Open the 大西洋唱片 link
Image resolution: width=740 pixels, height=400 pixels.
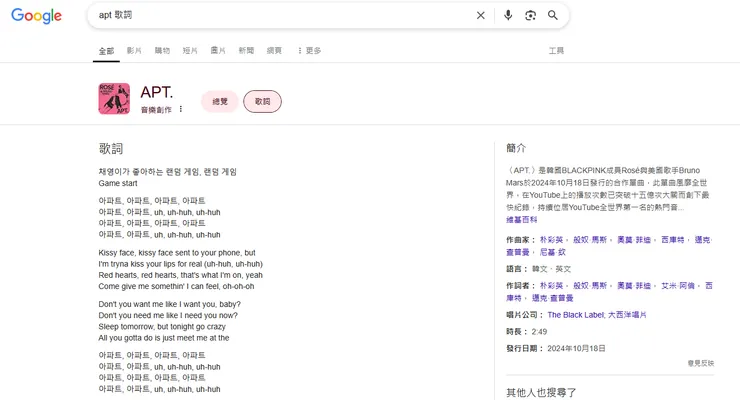pyautogui.click(x=627, y=315)
